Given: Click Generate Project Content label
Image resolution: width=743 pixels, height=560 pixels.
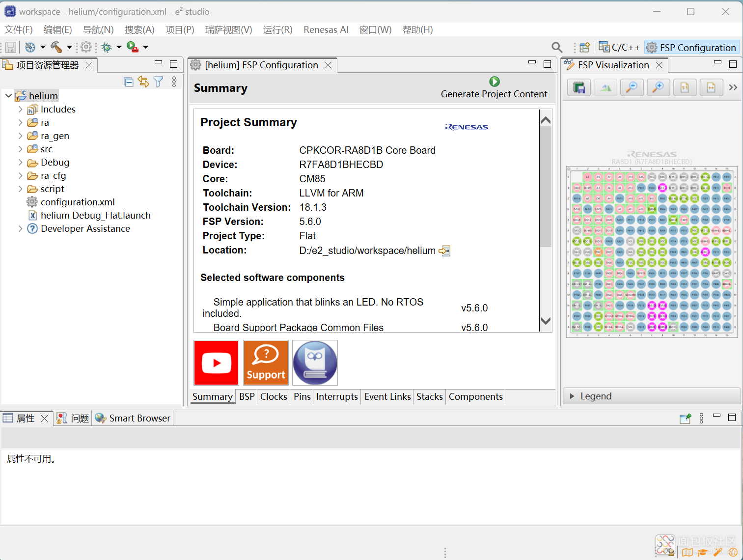Looking at the screenshot, I should coord(494,94).
